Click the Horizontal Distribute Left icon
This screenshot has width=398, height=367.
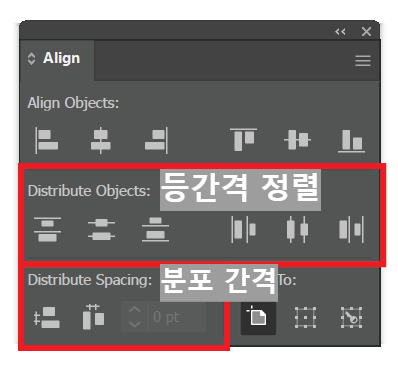pos(243,229)
